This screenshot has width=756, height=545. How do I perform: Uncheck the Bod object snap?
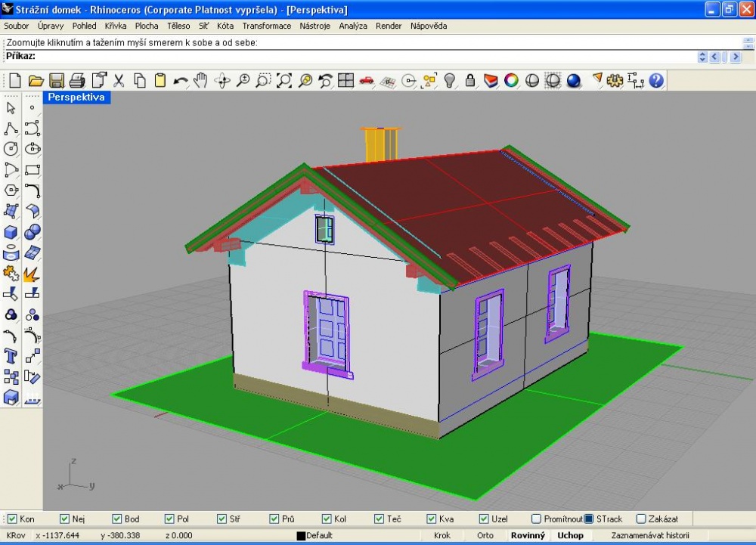[117, 519]
